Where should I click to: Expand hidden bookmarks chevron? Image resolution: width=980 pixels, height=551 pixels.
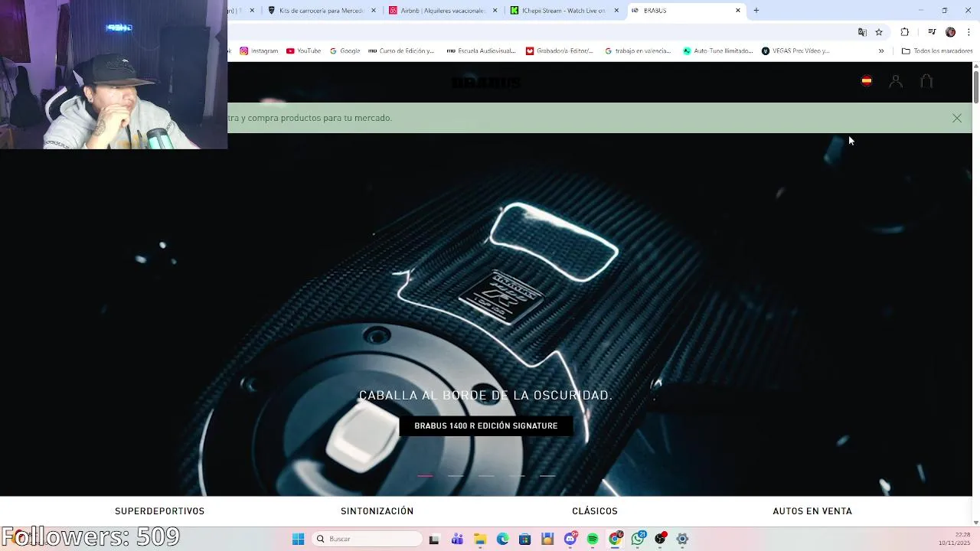click(881, 51)
